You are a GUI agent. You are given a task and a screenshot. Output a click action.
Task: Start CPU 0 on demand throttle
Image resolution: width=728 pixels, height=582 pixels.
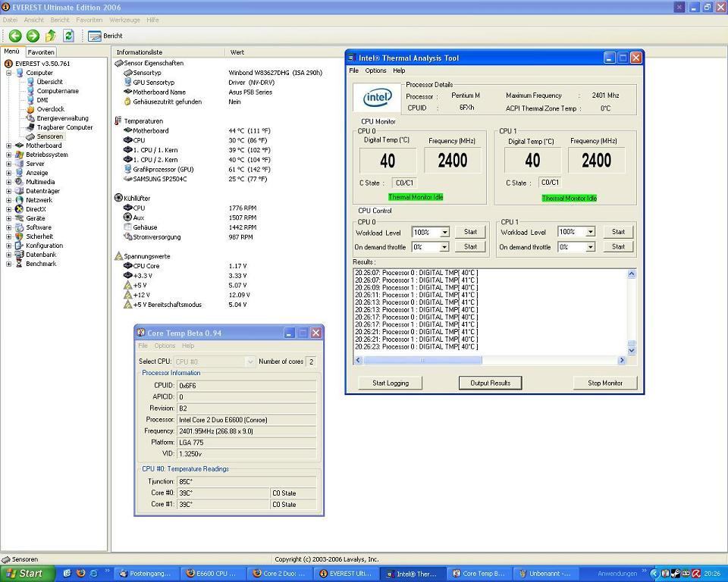tap(470, 247)
